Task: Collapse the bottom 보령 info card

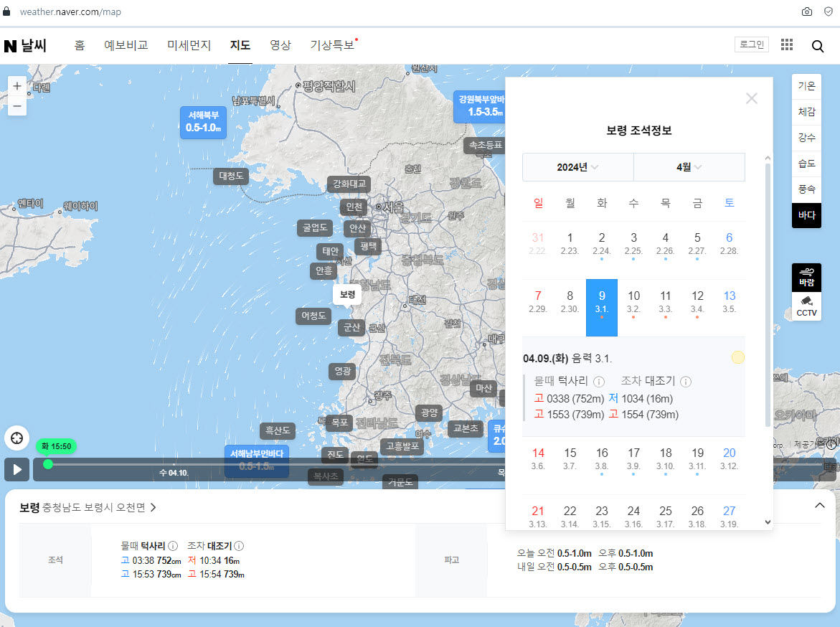Action: pyautogui.click(x=820, y=505)
